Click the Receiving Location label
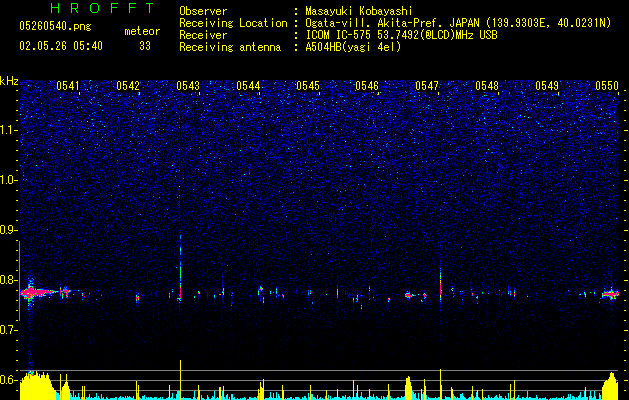The width and height of the screenshot is (629, 400). point(233,23)
